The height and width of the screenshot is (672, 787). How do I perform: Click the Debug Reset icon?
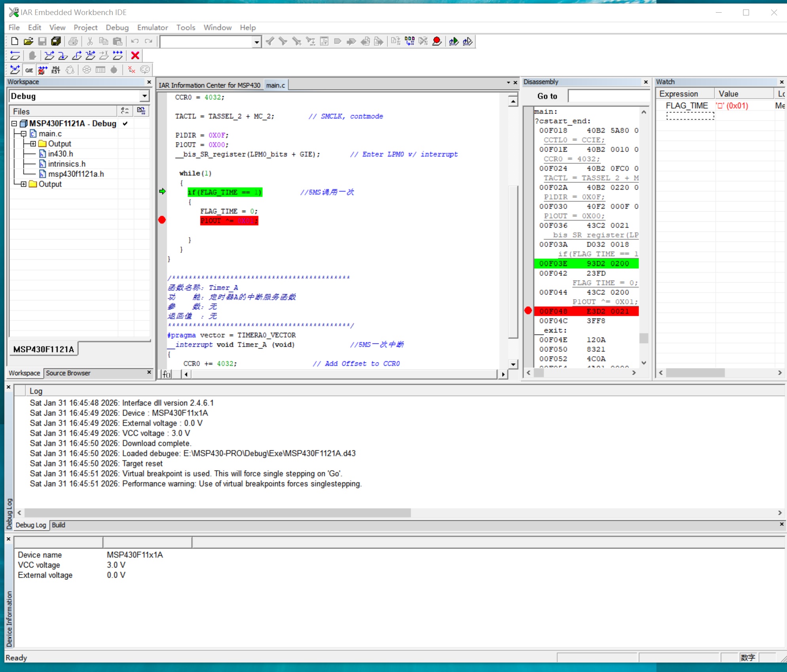(15, 55)
